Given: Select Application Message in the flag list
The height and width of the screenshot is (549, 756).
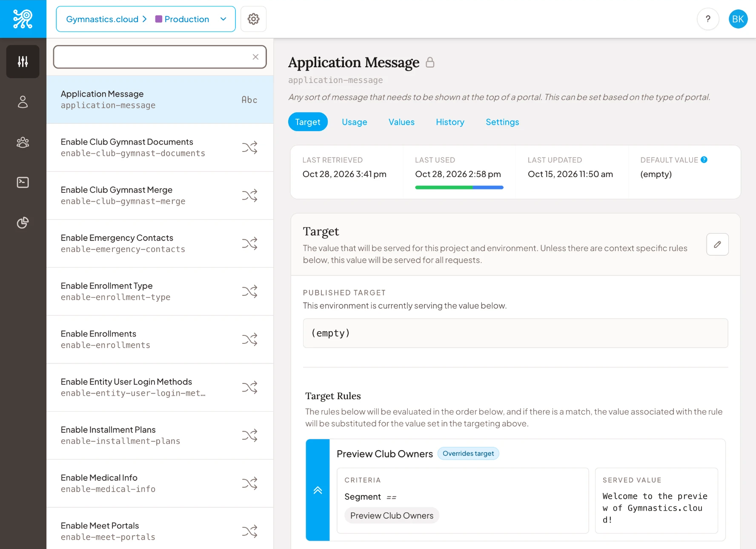Looking at the screenshot, I should coord(160,100).
